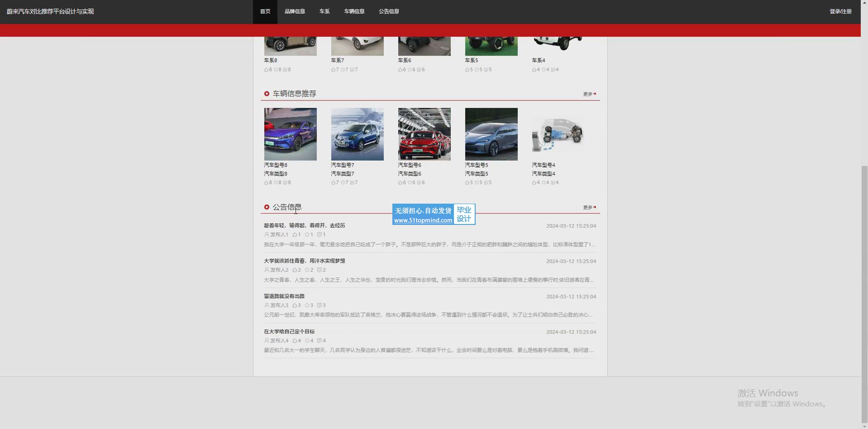
Task: Like 汽车型号8 via its thumbs-up icon
Action: tap(266, 183)
